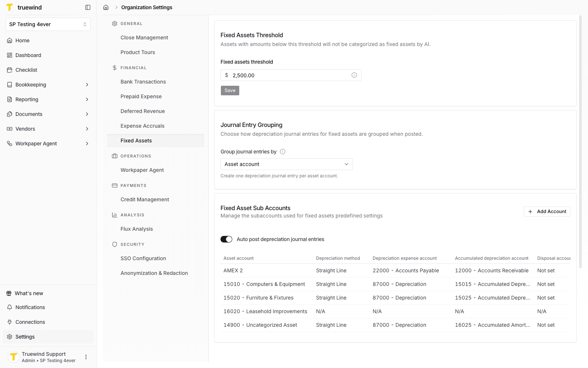588x368 pixels.
Task: Click 12000 - Accounts Receivable cell
Action: (x=492, y=270)
